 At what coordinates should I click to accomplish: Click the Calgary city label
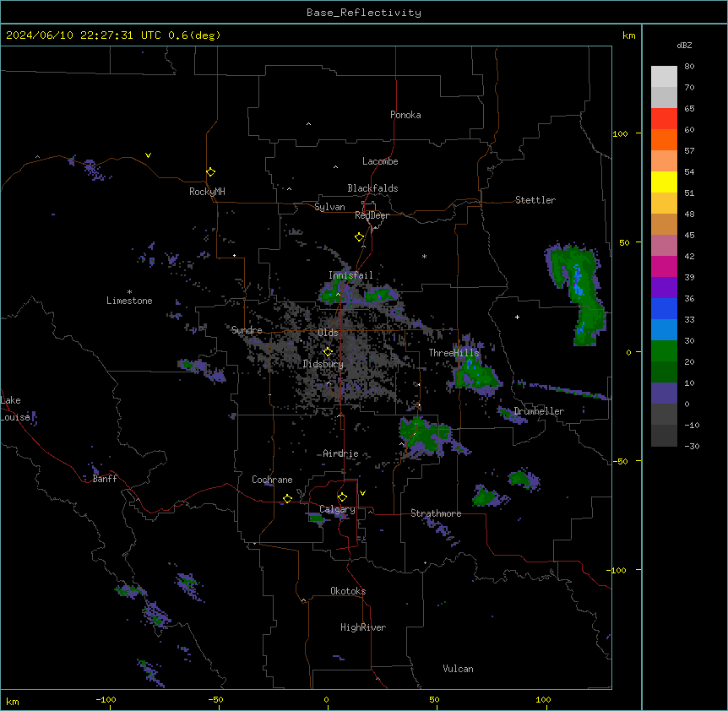(x=337, y=509)
